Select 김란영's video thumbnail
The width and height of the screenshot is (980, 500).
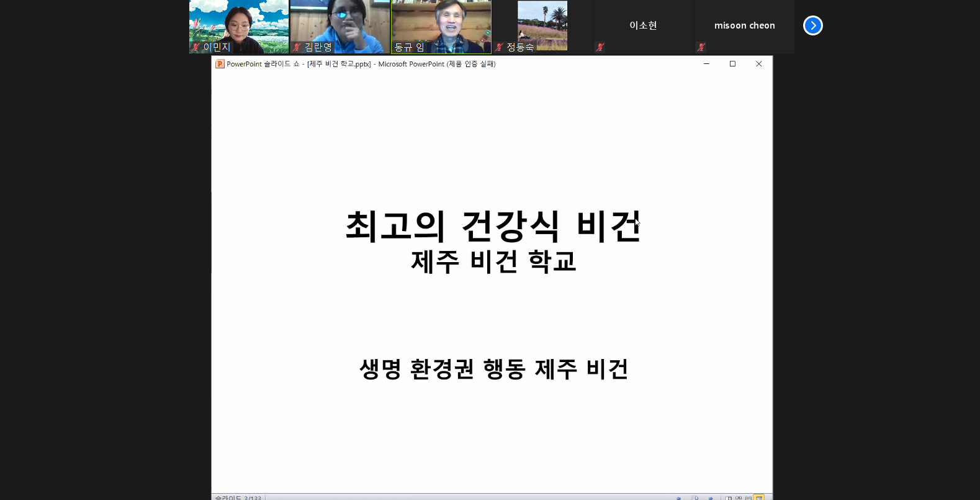point(340,27)
